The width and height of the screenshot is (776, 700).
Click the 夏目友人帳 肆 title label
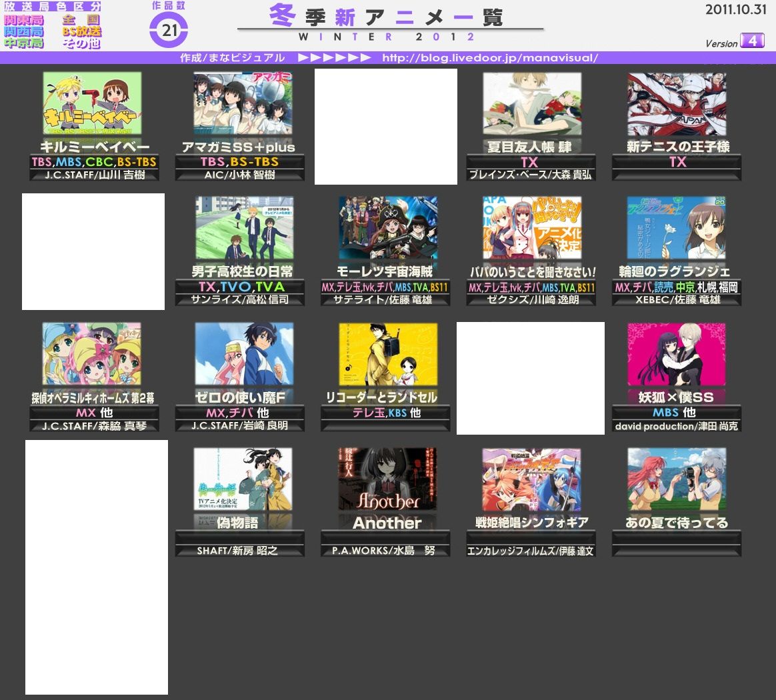[529, 147]
